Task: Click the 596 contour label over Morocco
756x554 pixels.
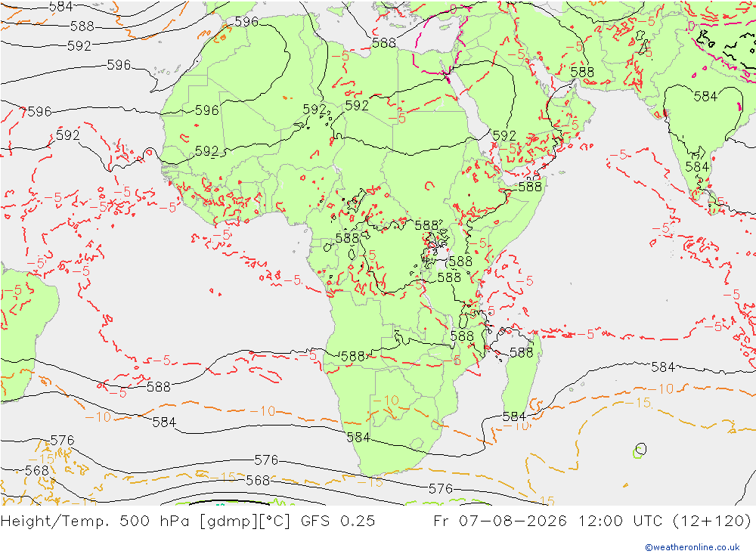Action: [x=246, y=22]
